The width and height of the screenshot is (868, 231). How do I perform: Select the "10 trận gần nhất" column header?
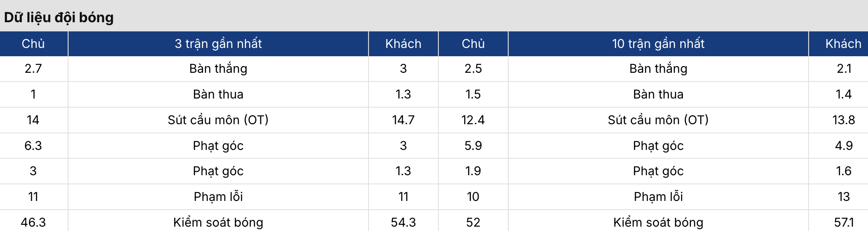pos(658,44)
